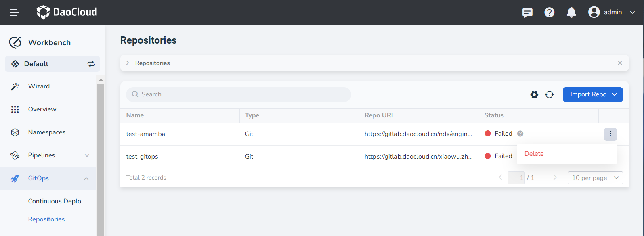
Task: Click the info icon beside test-amamba Failed status
Action: tap(520, 134)
